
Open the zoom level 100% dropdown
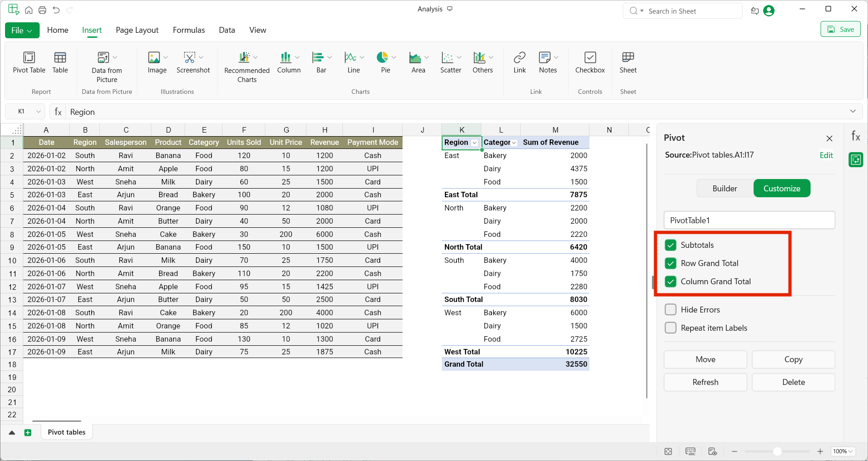843,451
